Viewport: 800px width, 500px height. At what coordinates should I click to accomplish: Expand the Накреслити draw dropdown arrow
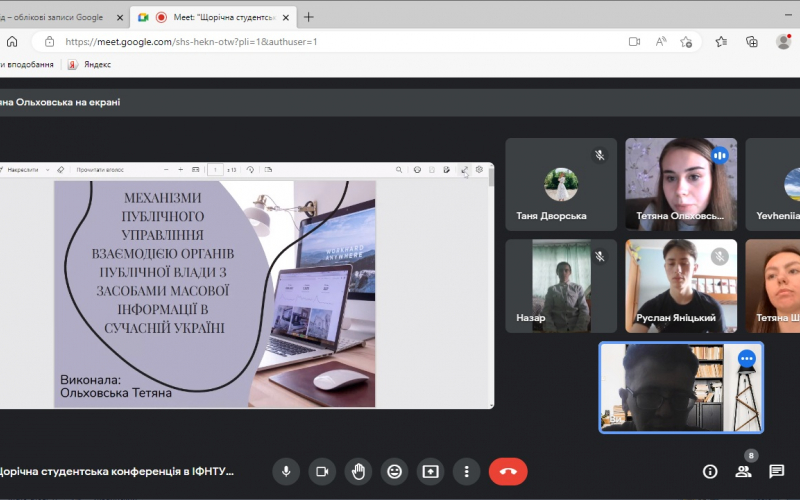click(47, 170)
